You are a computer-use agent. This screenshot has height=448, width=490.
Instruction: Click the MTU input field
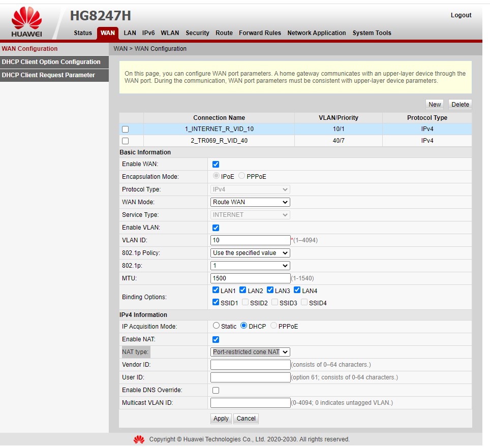coord(250,278)
